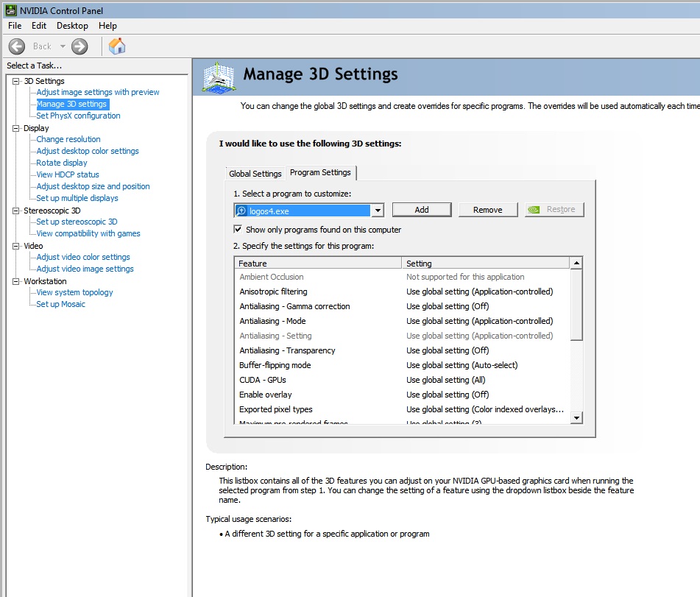
Task: Open Adjust image settings with preview
Action: coord(98,92)
